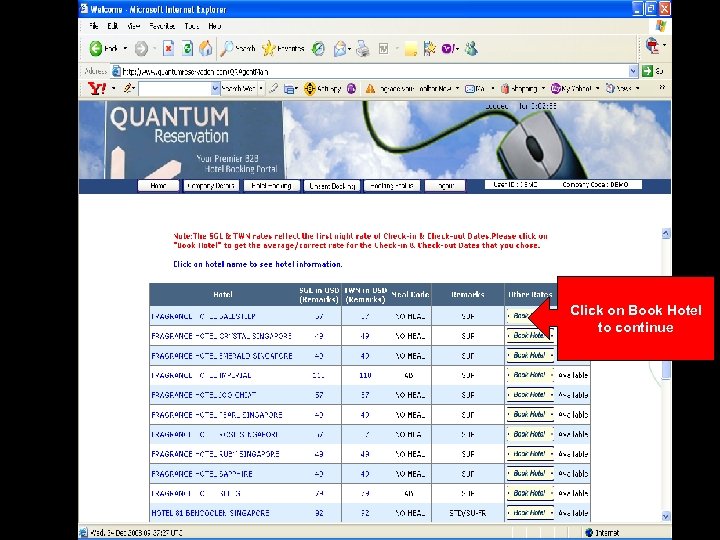720x540 pixels.
Task: Book Hotel for Fragrance Hotel Sapphire
Action: 530,473
